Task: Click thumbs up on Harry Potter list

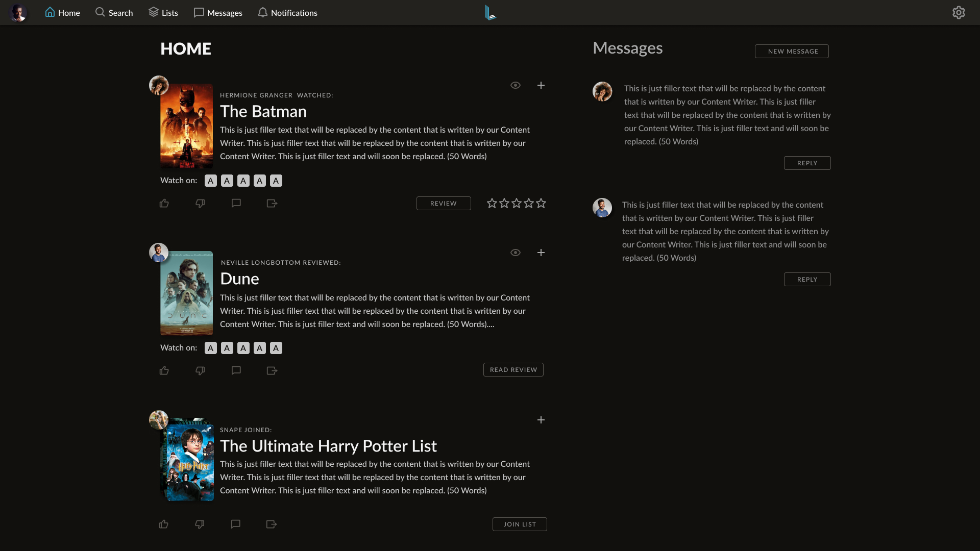Action: click(163, 524)
